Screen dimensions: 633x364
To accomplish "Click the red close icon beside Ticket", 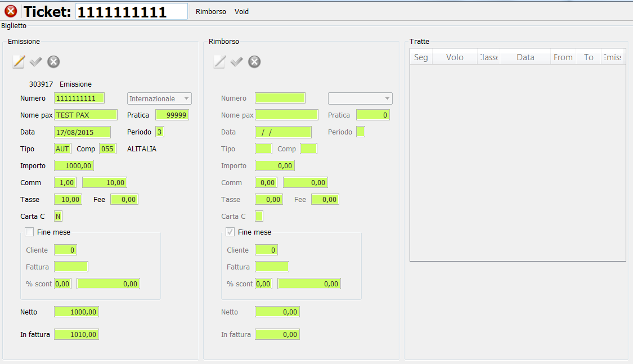I will [x=11, y=11].
